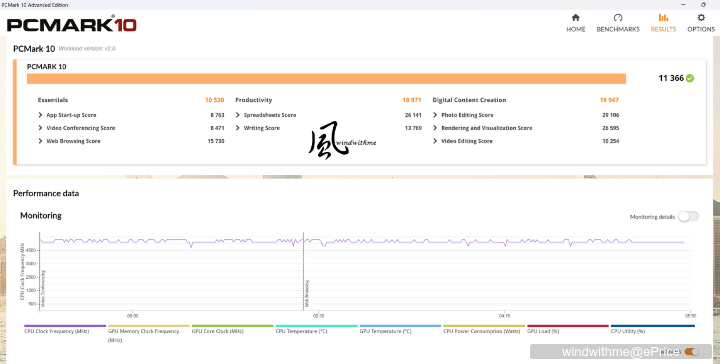The width and height of the screenshot is (720, 364).
Task: Maximize the PCMark 10 window
Action: coord(703,5)
